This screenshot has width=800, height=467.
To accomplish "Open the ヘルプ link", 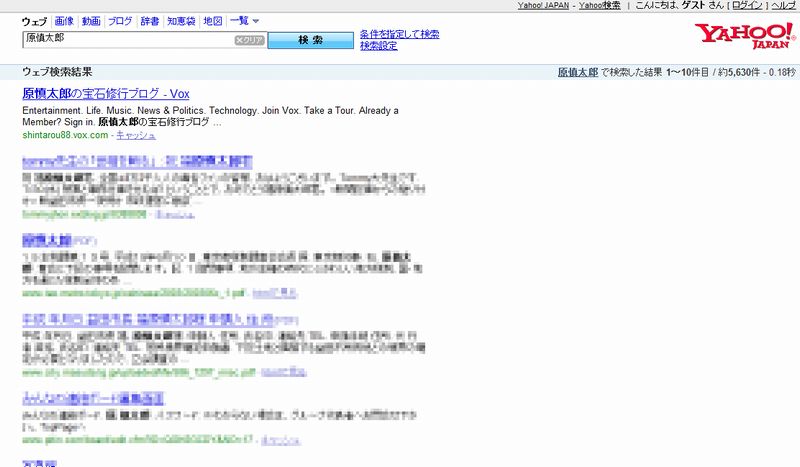I will (x=783, y=5).
